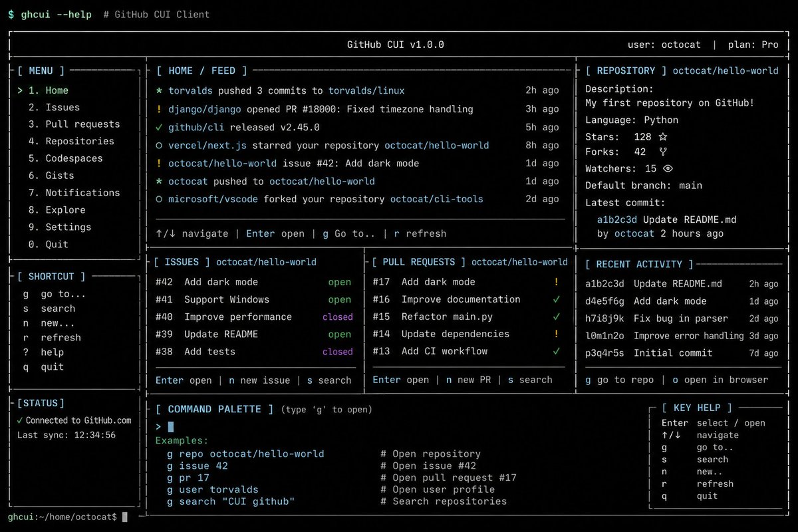The image size is (798, 532).
Task: Choose menu item 0. Quit
Action: [x=48, y=244]
